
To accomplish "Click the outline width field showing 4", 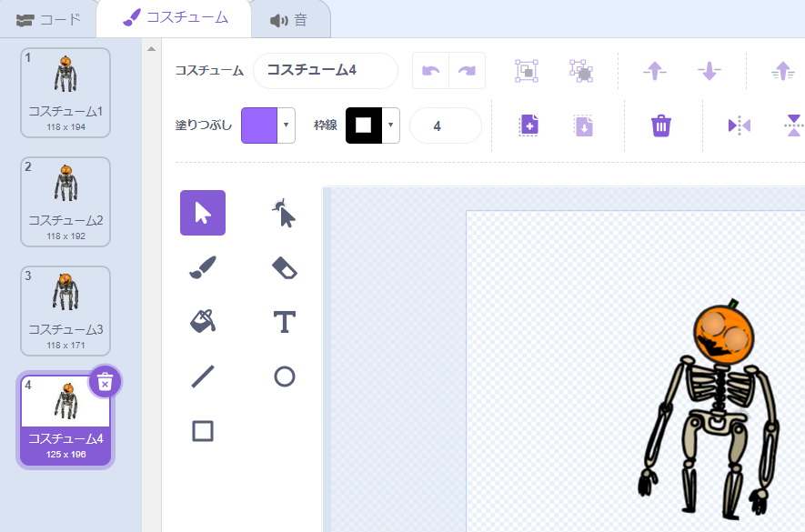I will (x=446, y=125).
